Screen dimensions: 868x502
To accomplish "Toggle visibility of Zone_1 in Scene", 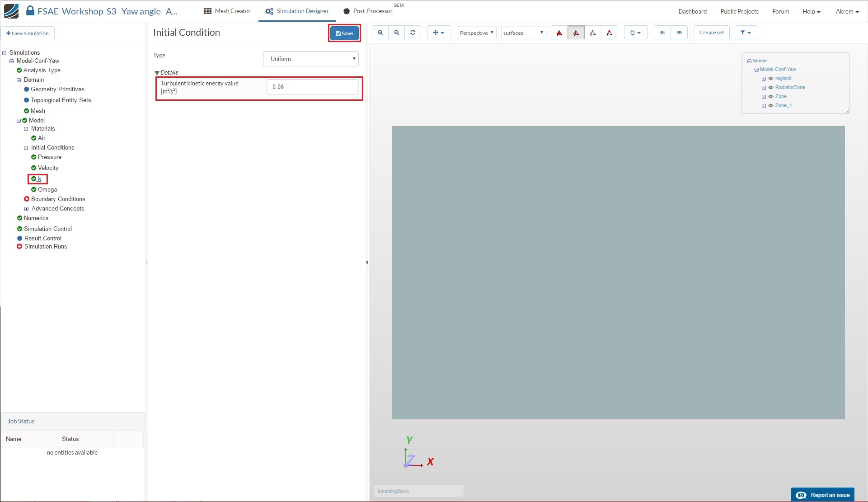I will (x=771, y=106).
